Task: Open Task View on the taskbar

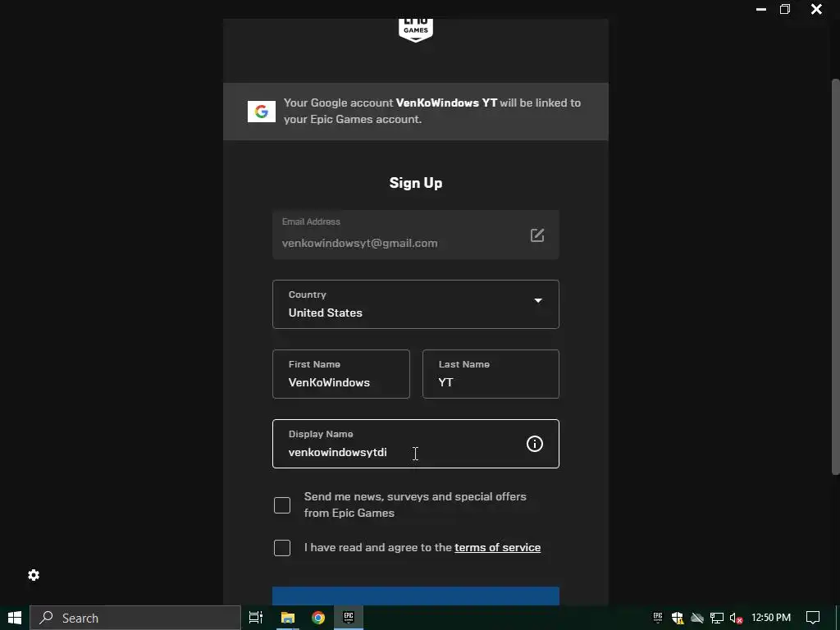Action: point(256,618)
